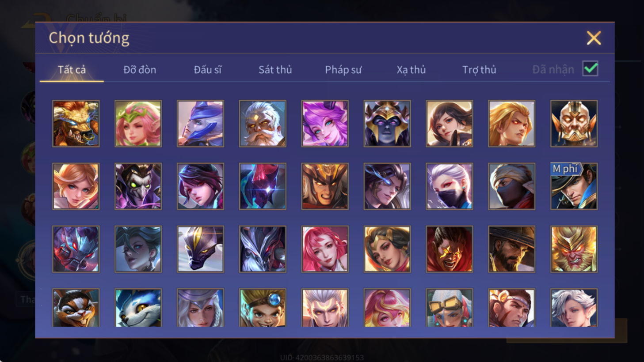Pick the blue cat hero portrait
644x362 pixels.
pos(138,308)
